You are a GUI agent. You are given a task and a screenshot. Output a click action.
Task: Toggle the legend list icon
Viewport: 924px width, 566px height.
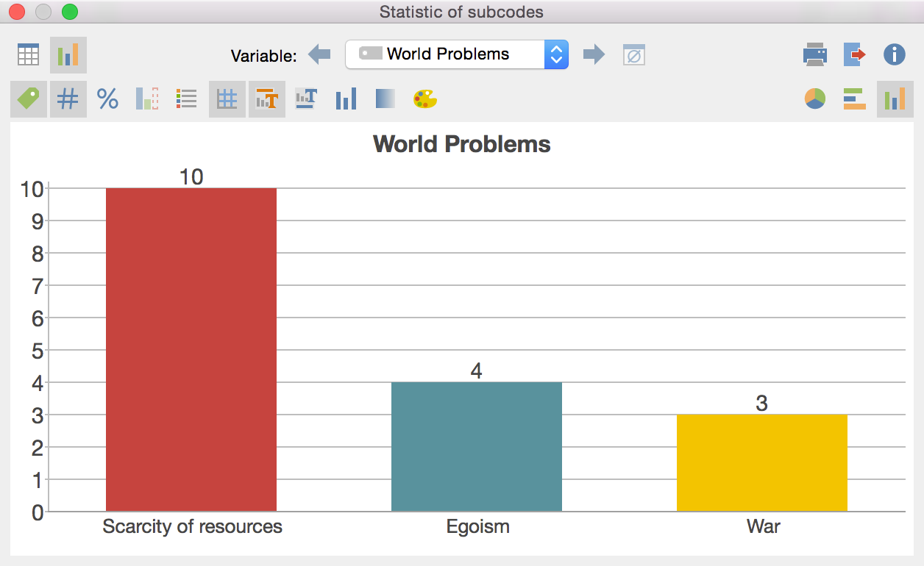[187, 98]
